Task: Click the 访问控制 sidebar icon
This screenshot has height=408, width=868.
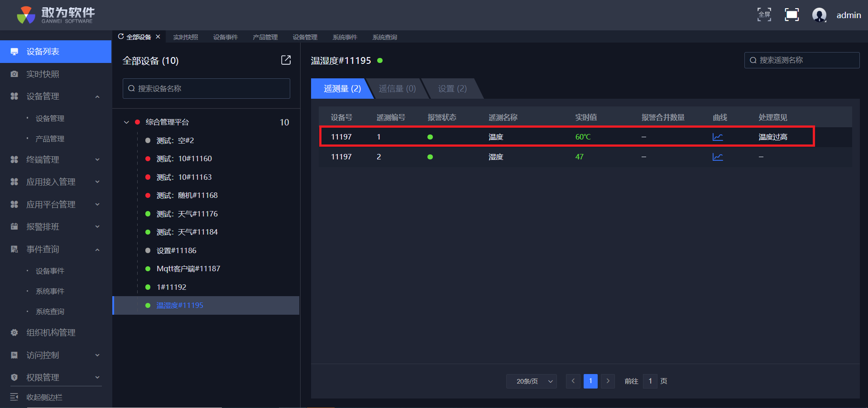Action: 14,355
